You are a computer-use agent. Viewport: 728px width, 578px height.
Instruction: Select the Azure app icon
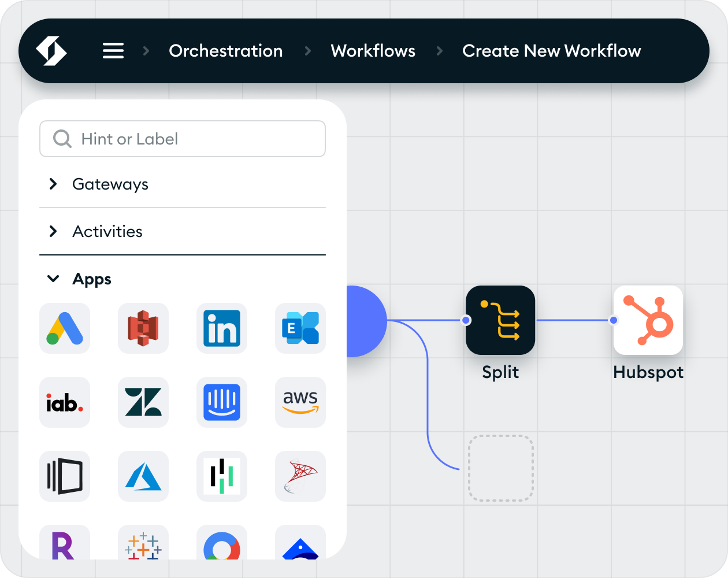pyautogui.click(x=143, y=476)
